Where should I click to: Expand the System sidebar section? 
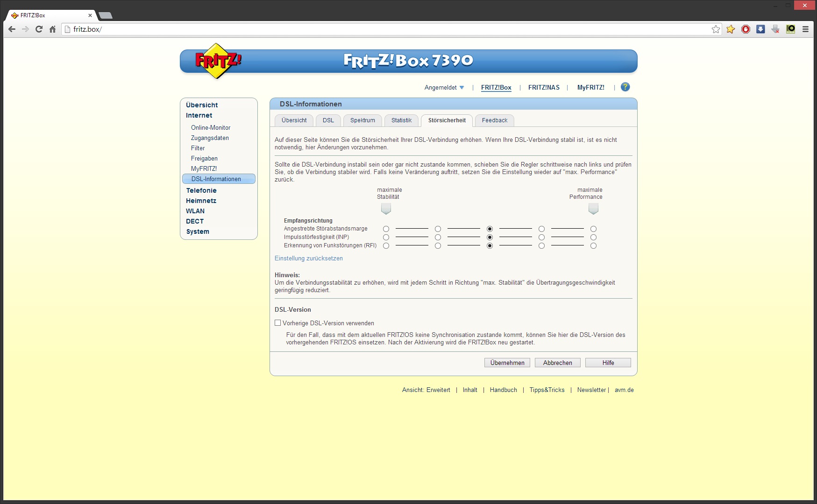tap(198, 231)
